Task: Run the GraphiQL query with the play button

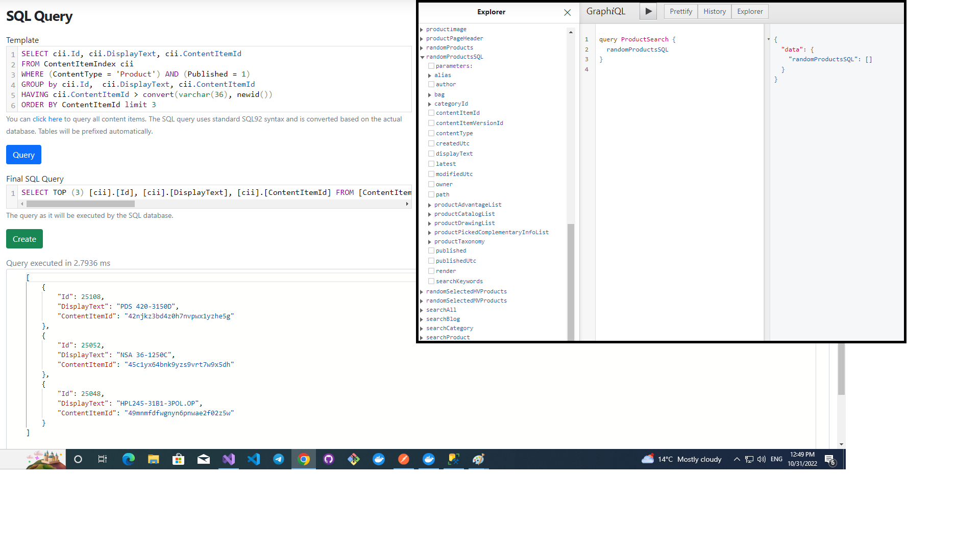Action: click(x=648, y=11)
